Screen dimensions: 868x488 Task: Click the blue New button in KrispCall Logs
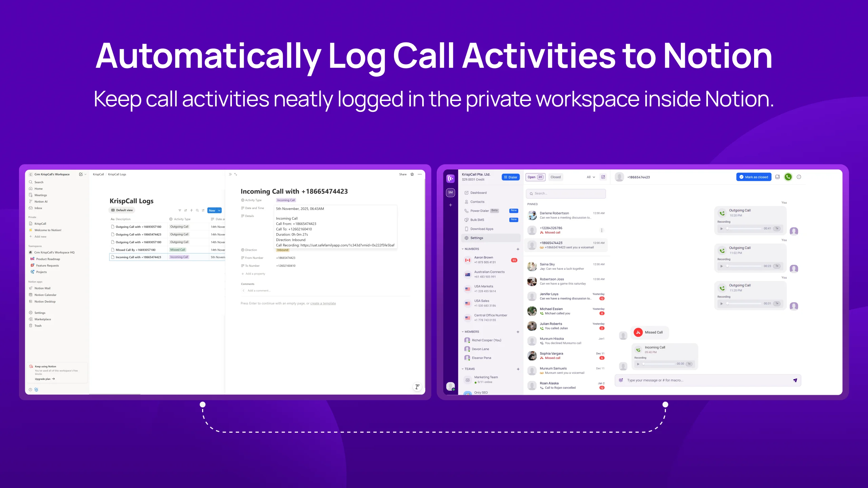coord(212,210)
